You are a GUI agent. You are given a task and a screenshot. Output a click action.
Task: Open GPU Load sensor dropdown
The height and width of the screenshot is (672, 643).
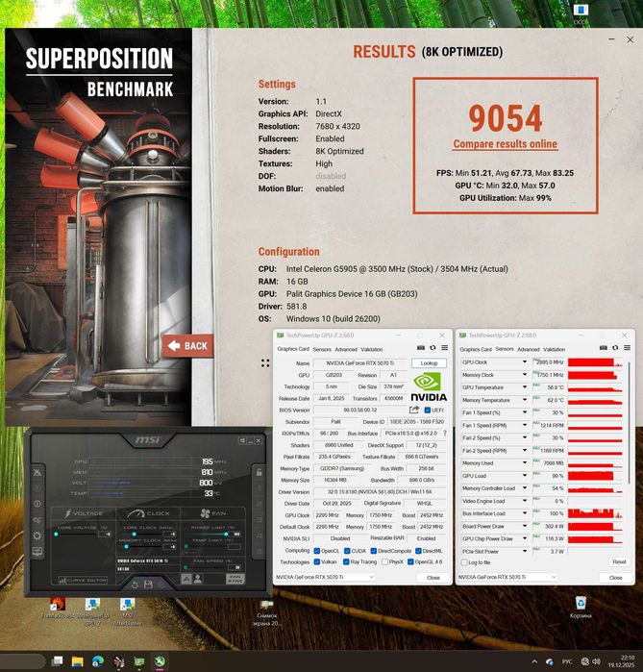pyautogui.click(x=525, y=476)
